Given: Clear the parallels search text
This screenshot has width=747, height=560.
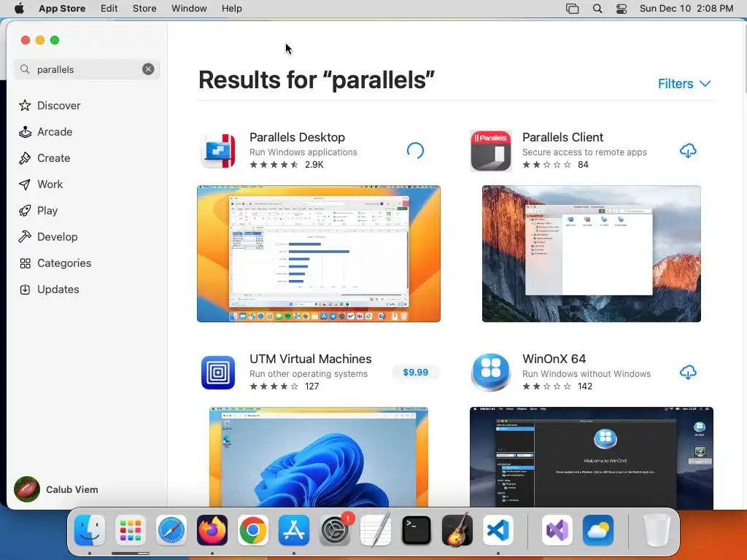Looking at the screenshot, I should point(148,69).
